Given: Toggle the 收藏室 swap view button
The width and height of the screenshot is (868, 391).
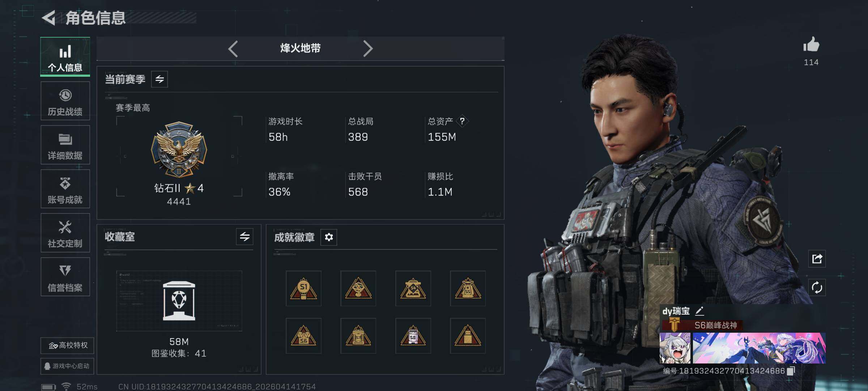Looking at the screenshot, I should (x=245, y=237).
